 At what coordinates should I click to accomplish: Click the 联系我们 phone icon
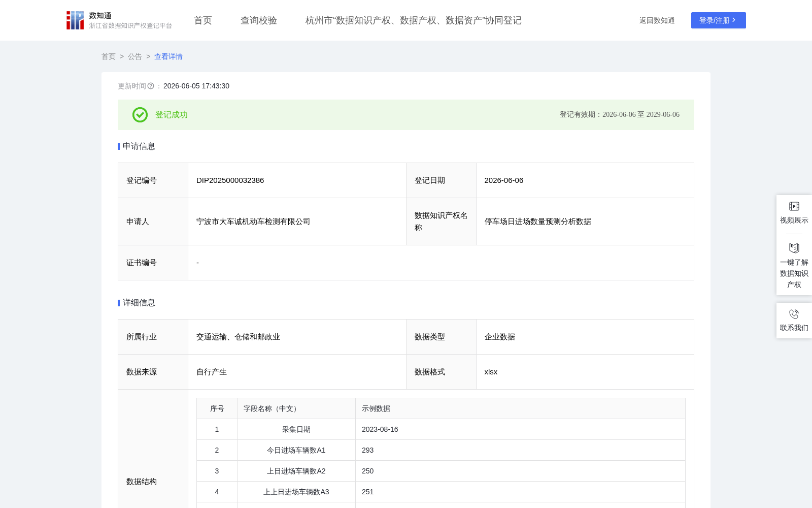coord(794,314)
